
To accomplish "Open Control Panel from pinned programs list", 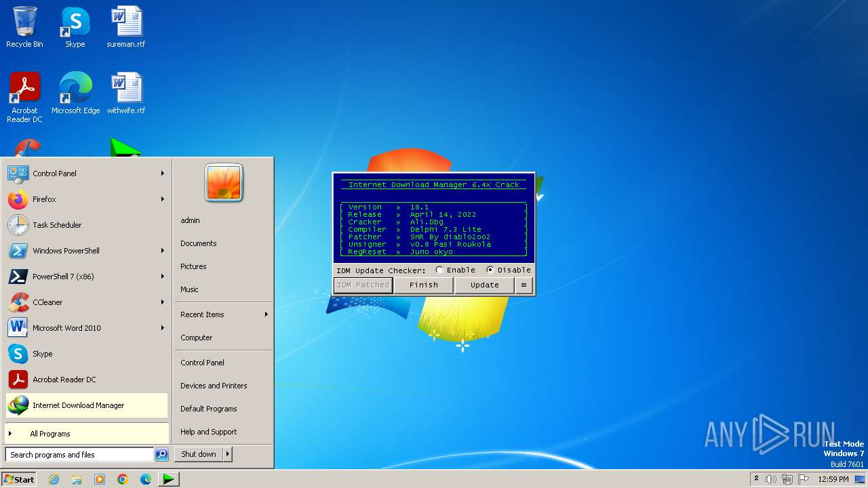I will tap(86, 174).
